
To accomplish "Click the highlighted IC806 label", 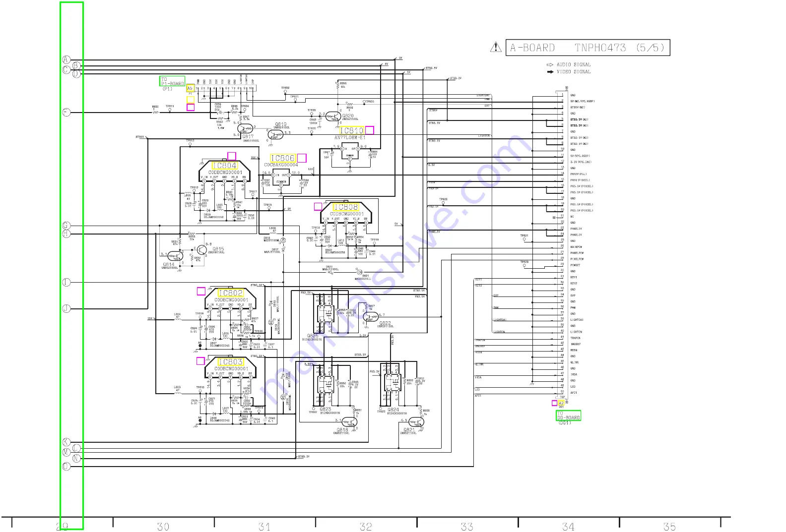I will [283, 158].
